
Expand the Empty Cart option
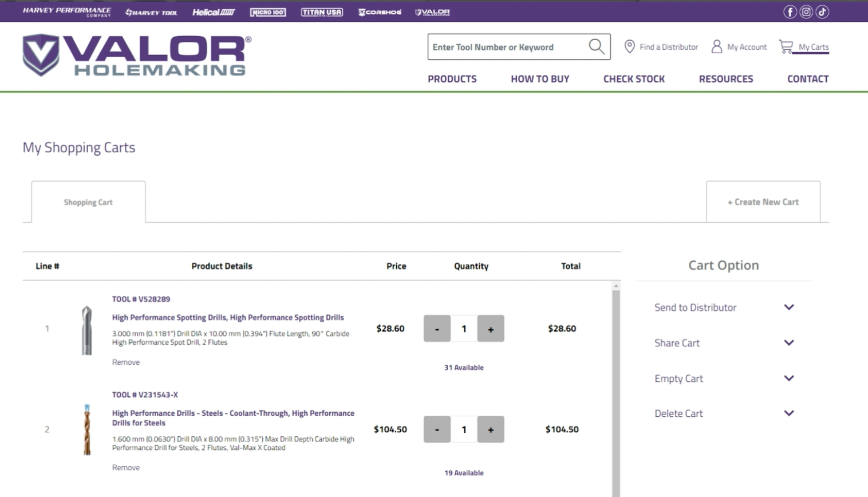click(788, 378)
